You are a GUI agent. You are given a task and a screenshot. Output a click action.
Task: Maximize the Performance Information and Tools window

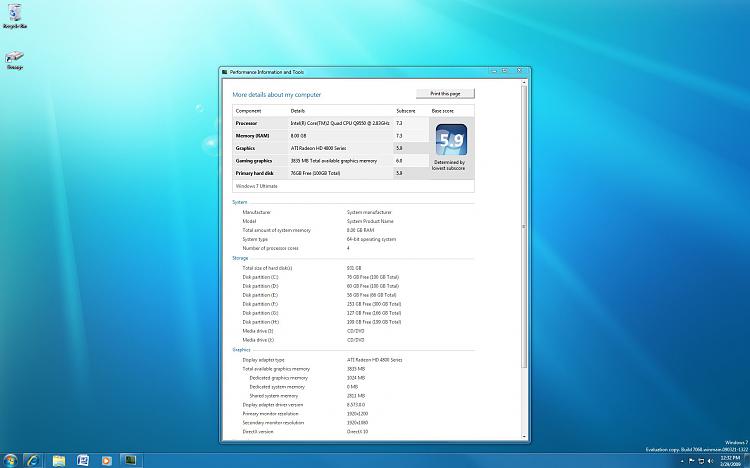point(505,71)
